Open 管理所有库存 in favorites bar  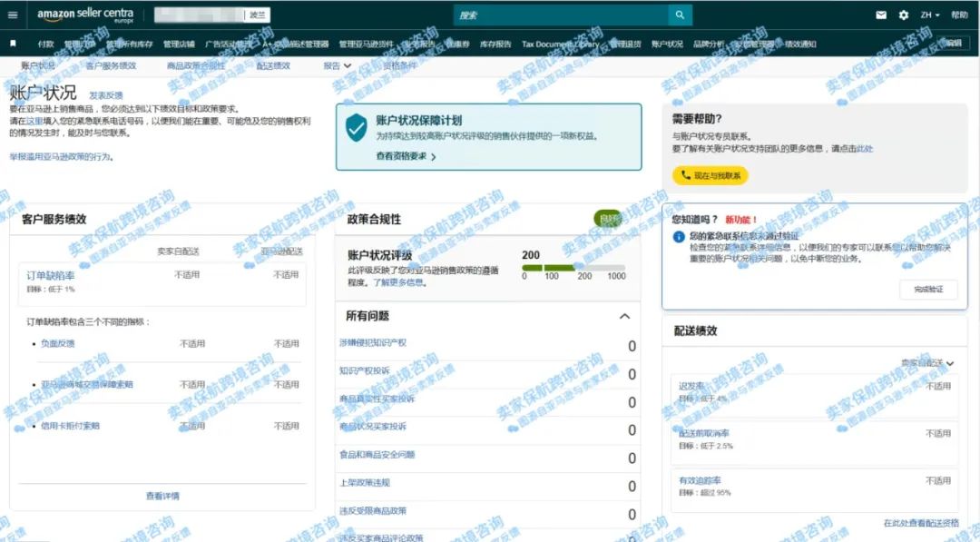coord(130,44)
